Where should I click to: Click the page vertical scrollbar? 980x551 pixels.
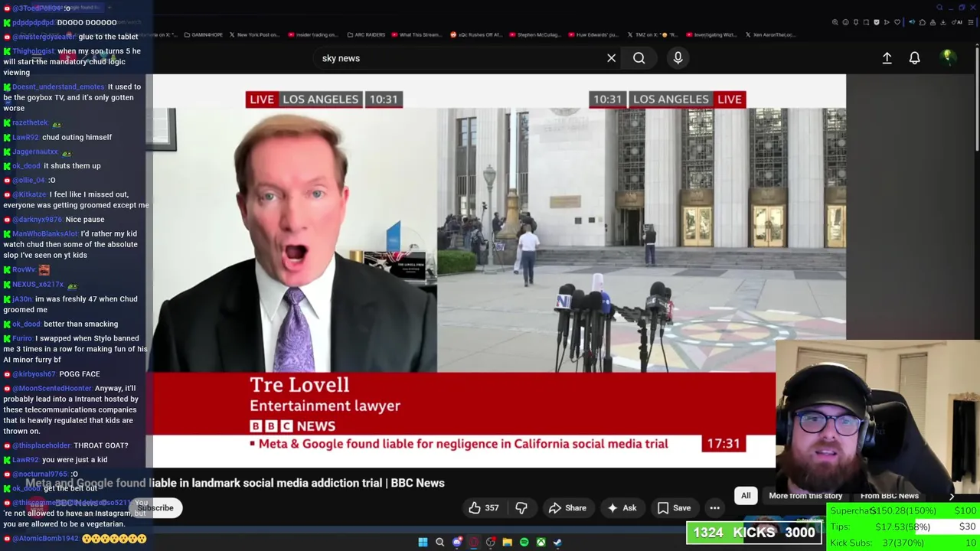pyautogui.click(x=977, y=99)
